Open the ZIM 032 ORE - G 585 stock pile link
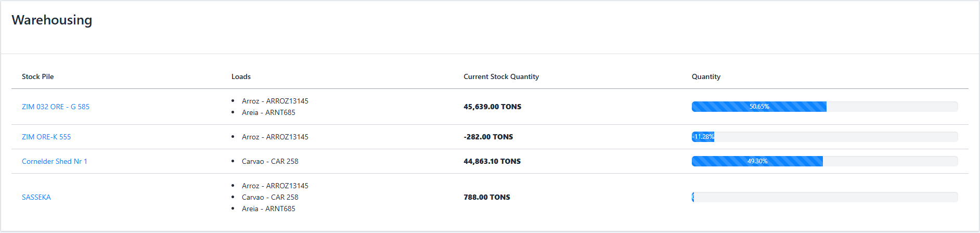Screen dimensions: 980x233 coord(56,107)
